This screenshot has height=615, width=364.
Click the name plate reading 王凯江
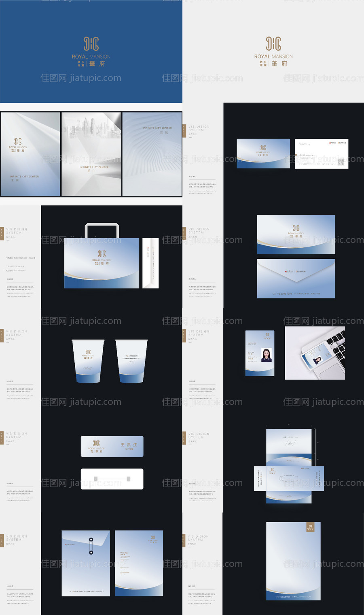click(112, 446)
